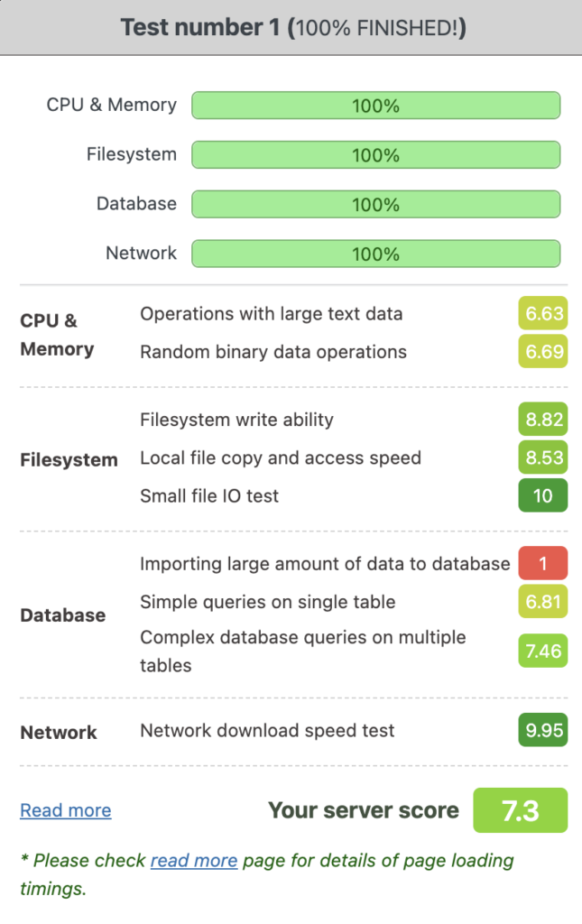Image resolution: width=582 pixels, height=924 pixels.
Task: Click the Database 100% progress bar
Action: (375, 205)
